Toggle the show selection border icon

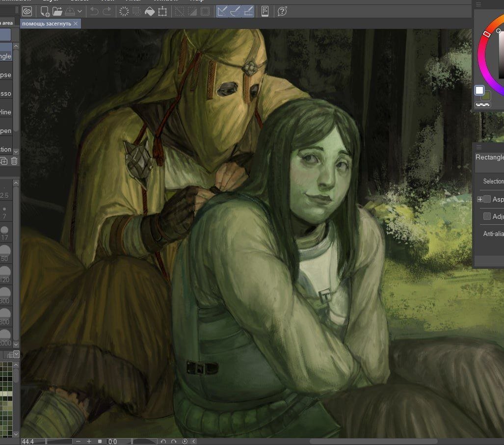(205, 12)
